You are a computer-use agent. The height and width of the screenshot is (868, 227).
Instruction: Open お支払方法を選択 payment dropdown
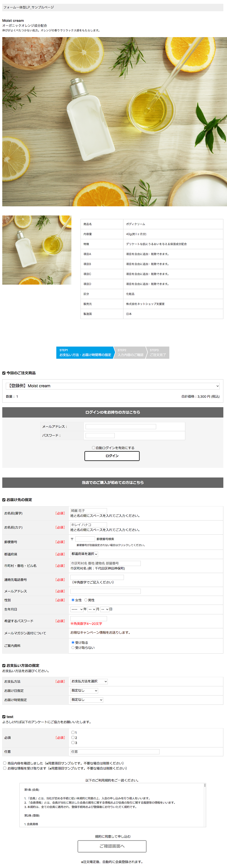click(89, 681)
